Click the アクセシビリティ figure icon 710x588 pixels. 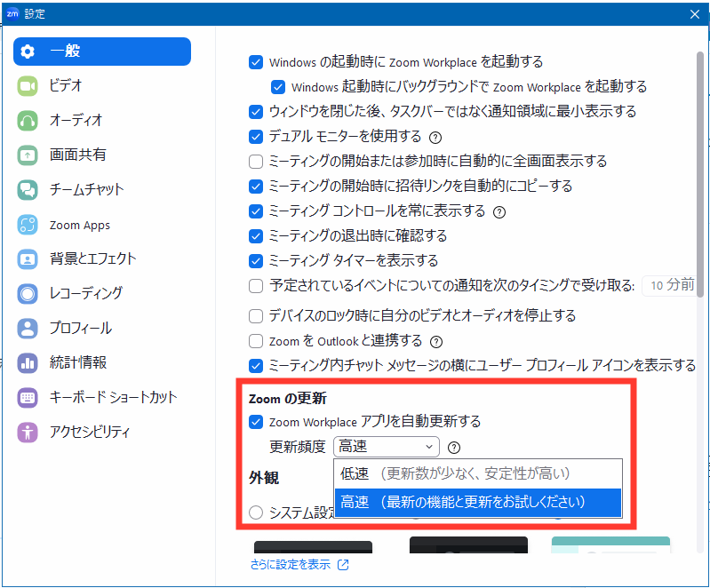(28, 432)
